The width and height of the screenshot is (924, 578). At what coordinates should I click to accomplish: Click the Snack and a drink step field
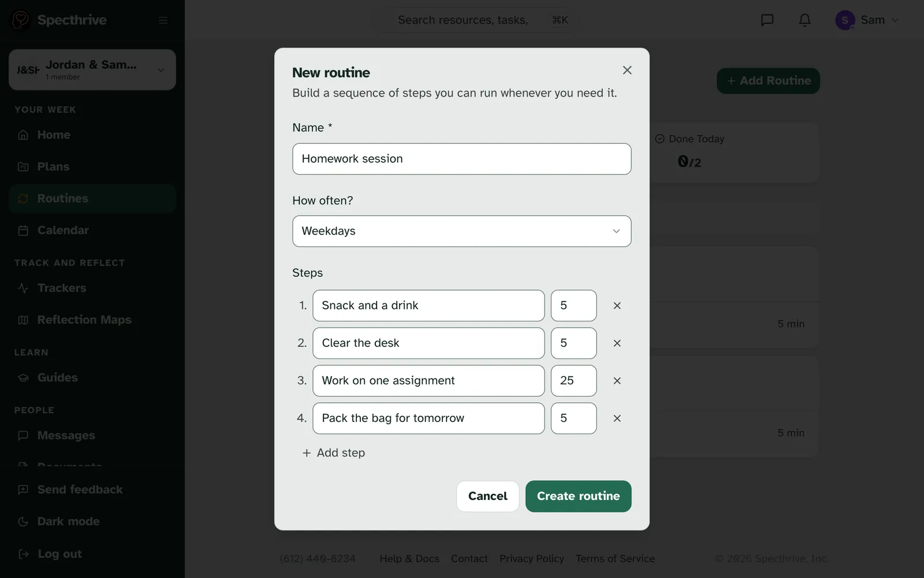(429, 306)
